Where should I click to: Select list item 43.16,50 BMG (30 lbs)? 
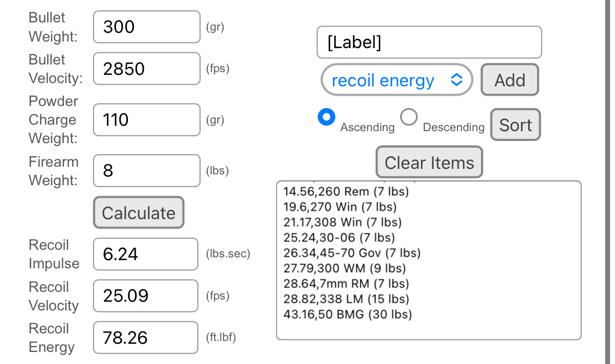pos(348,314)
